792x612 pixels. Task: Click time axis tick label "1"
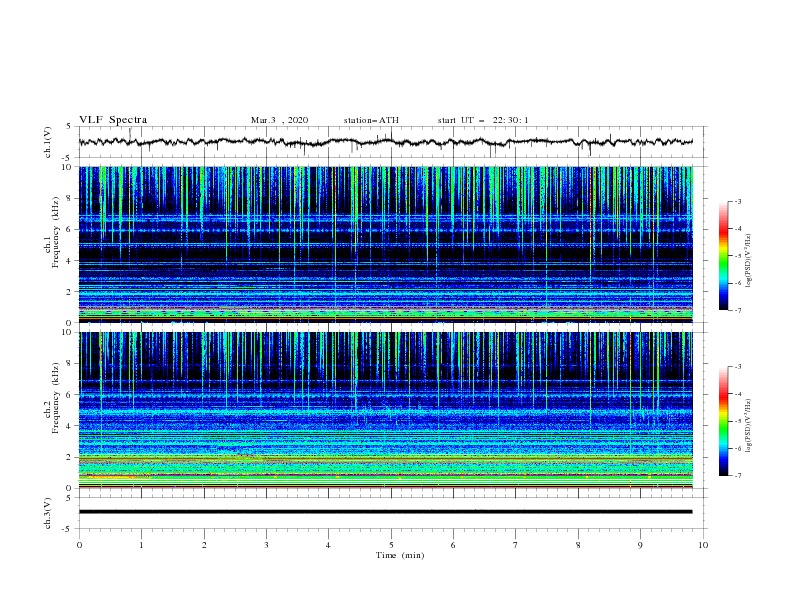142,545
